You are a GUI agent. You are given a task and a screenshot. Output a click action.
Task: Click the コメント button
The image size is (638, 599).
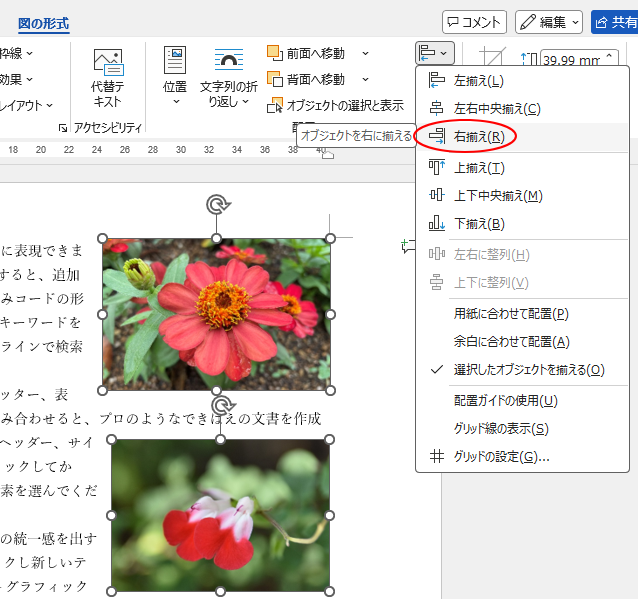[474, 22]
